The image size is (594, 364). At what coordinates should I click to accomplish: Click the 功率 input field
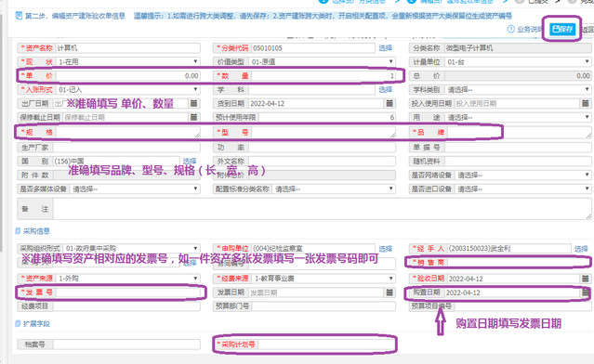(322, 148)
